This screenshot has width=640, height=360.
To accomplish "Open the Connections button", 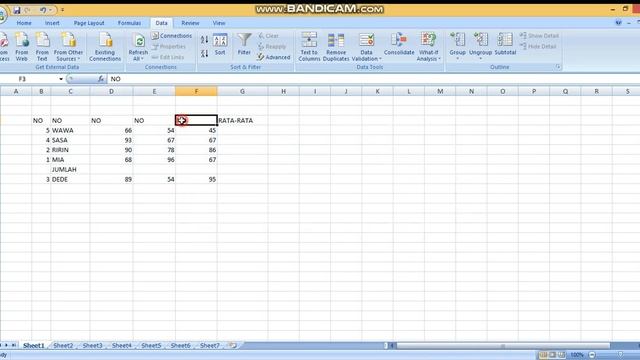I will click(x=171, y=36).
